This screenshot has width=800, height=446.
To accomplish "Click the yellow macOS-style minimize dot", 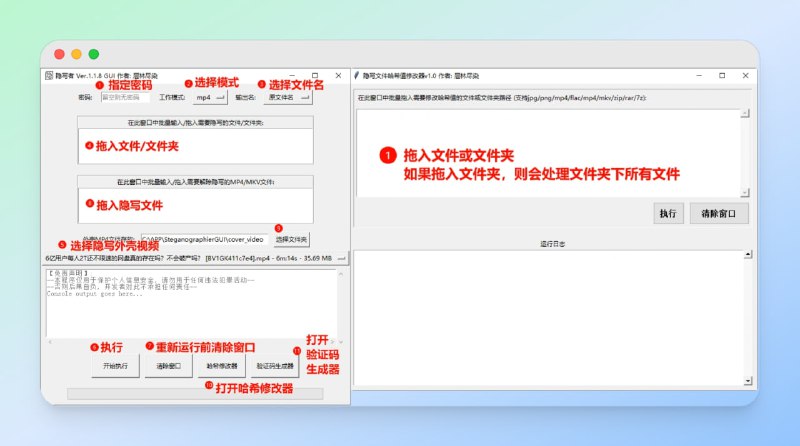I will coord(77,54).
